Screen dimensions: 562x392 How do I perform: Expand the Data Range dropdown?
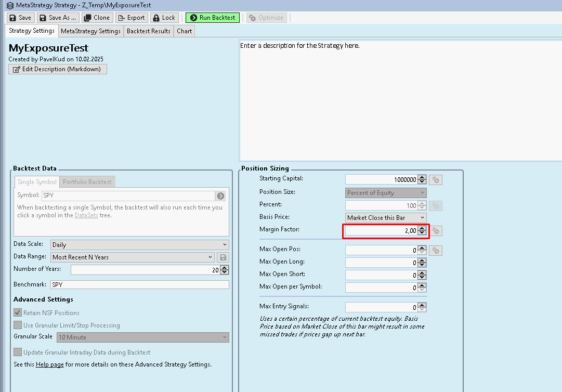[x=132, y=257]
